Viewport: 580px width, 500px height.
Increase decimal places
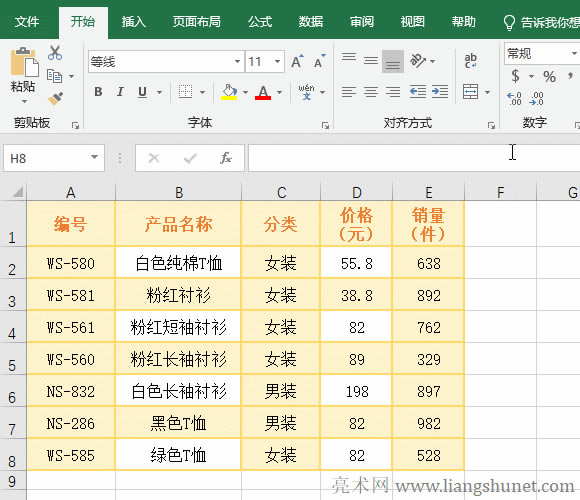pos(515,99)
